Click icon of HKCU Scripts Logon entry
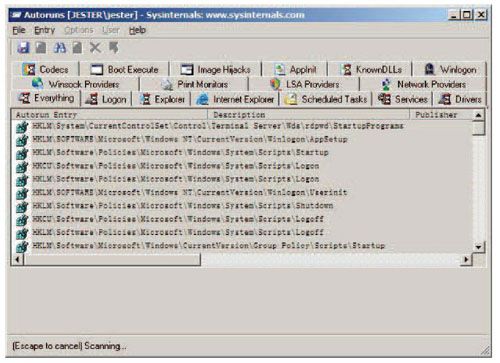The image size is (500, 363). 22,166
